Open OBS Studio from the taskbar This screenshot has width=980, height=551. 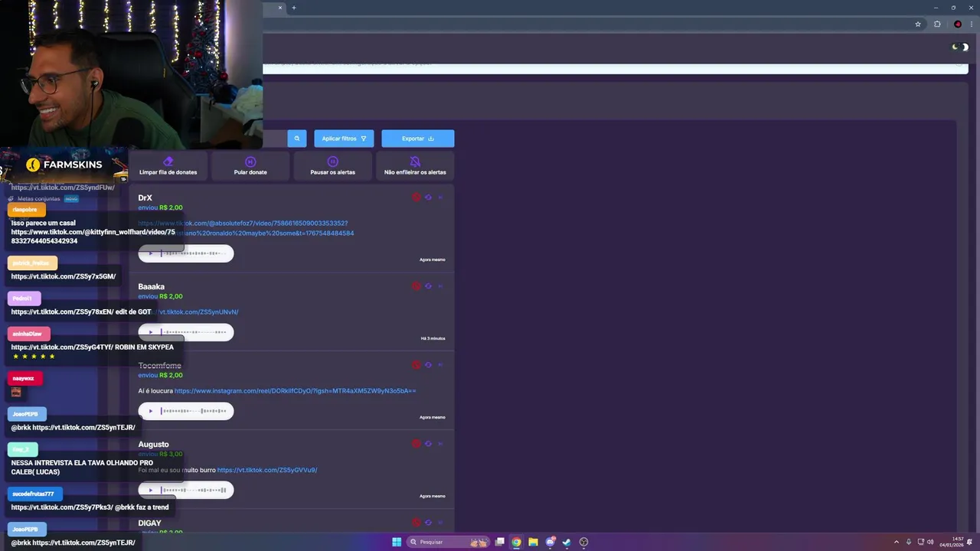pos(584,542)
